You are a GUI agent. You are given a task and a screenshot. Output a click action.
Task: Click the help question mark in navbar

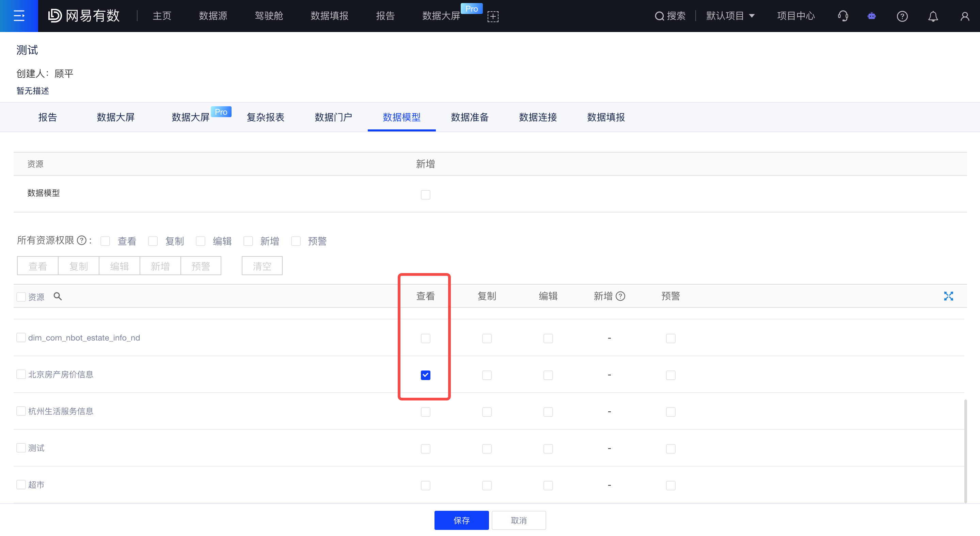pyautogui.click(x=902, y=16)
